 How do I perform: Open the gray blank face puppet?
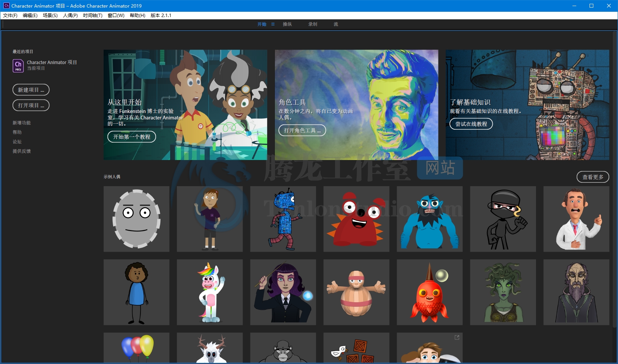pos(137,219)
